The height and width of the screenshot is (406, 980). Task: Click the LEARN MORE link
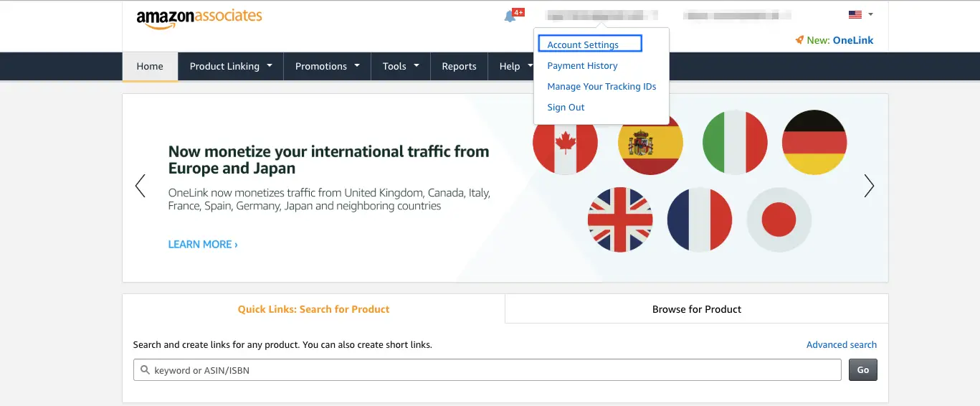tap(203, 244)
